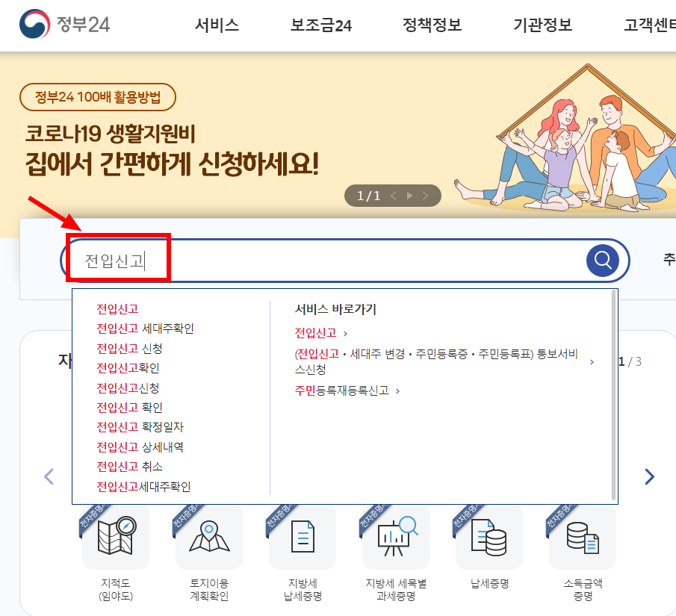Screen dimensions: 676x616
Task: Select suggestion 전입신고 상세내역
Action: tap(140, 447)
